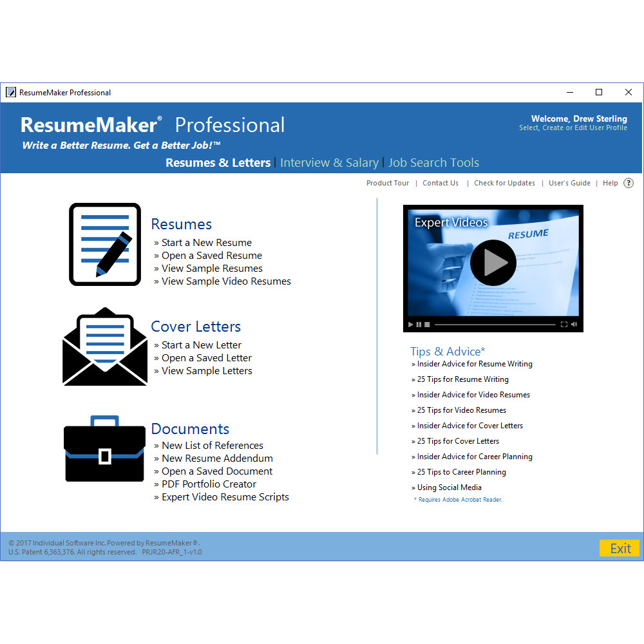The height and width of the screenshot is (644, 644).
Task: Click the Exit button
Action: pos(620,548)
